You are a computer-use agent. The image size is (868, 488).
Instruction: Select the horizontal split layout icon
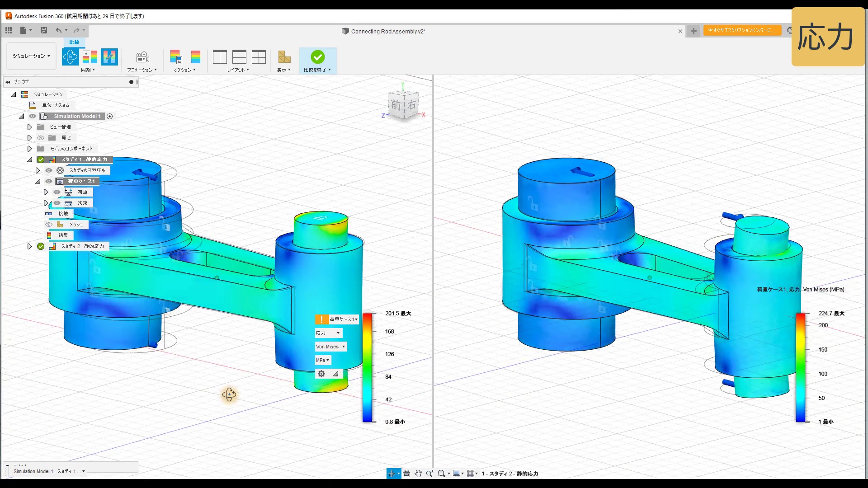click(x=239, y=57)
